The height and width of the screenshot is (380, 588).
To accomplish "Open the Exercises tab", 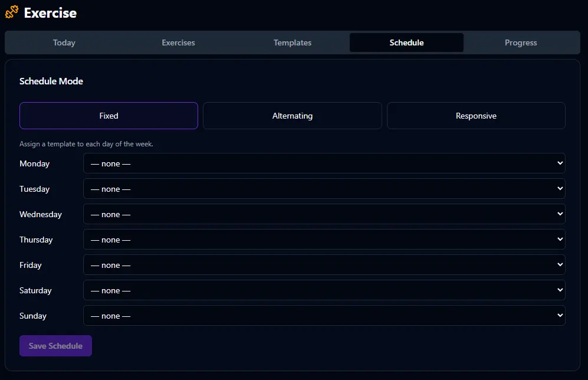I will point(178,42).
